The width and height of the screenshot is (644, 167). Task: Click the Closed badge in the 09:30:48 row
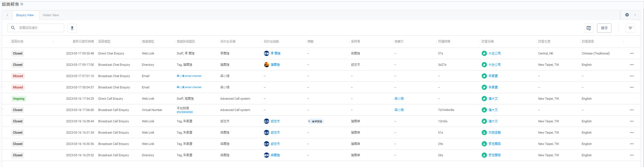pos(17,53)
